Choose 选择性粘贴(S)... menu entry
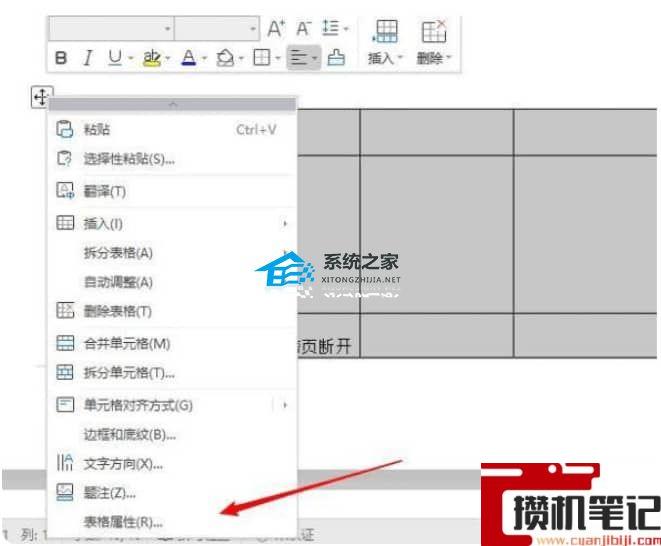Screen dimensions: 661x546 coord(173,159)
